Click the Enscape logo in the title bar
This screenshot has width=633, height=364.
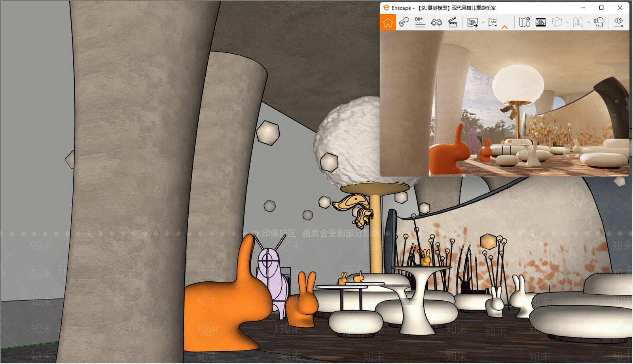386,8
